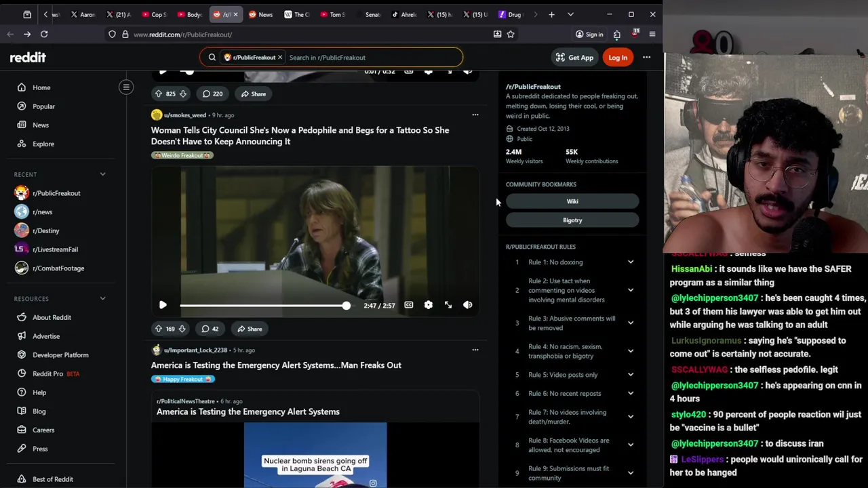Mute the 2:57 video volume
This screenshot has height=488, width=868.
pyautogui.click(x=468, y=305)
